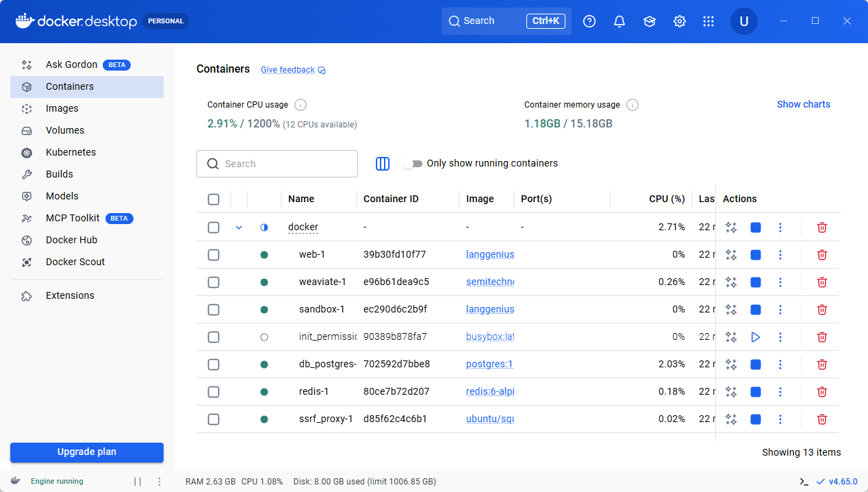The width and height of the screenshot is (868, 492).
Task: Open notifications bell
Action: click(x=620, y=21)
